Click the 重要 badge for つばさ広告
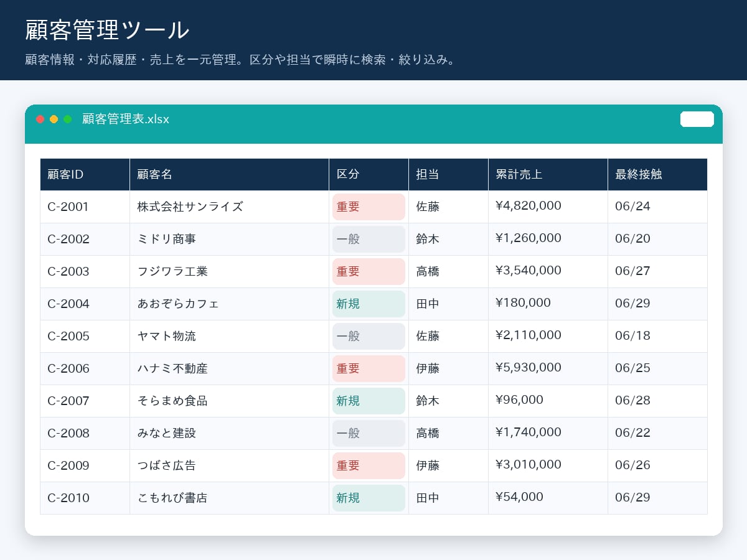Viewport: 747px width, 560px height. pos(369,466)
